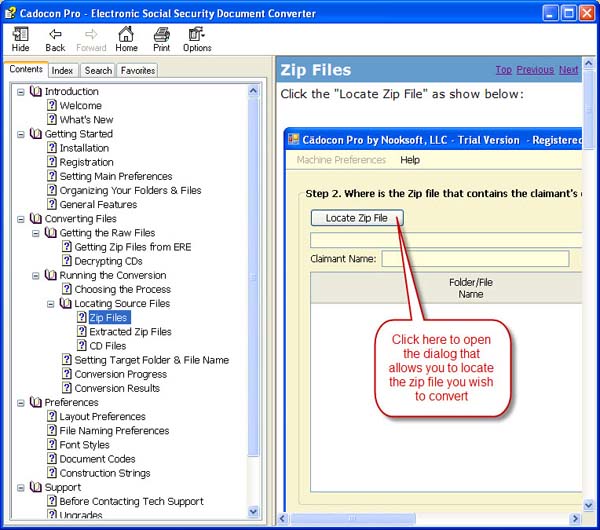The height and width of the screenshot is (530, 600).
Task: Click the Preferences book icon
Action: (36, 403)
